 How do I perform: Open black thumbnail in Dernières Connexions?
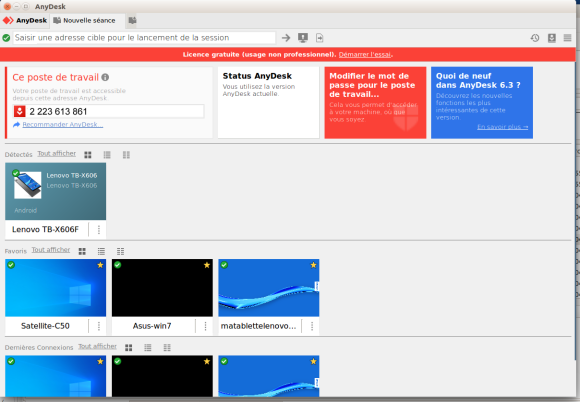(162, 376)
